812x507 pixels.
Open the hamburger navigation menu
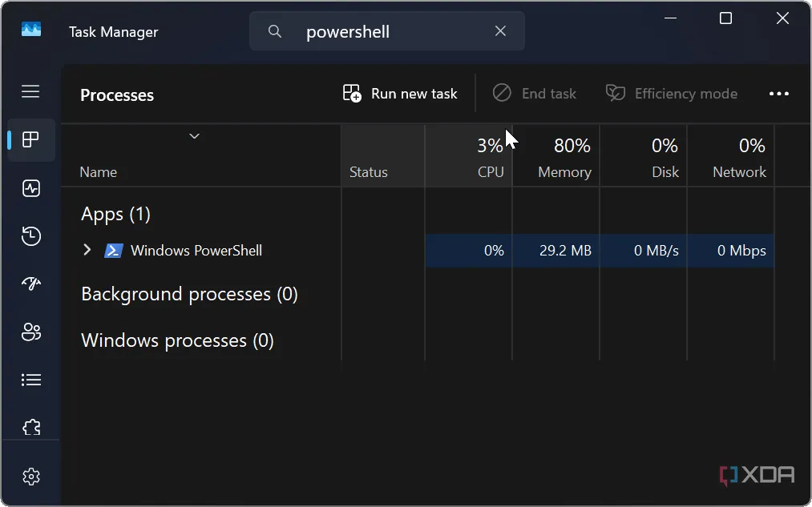pos(30,91)
